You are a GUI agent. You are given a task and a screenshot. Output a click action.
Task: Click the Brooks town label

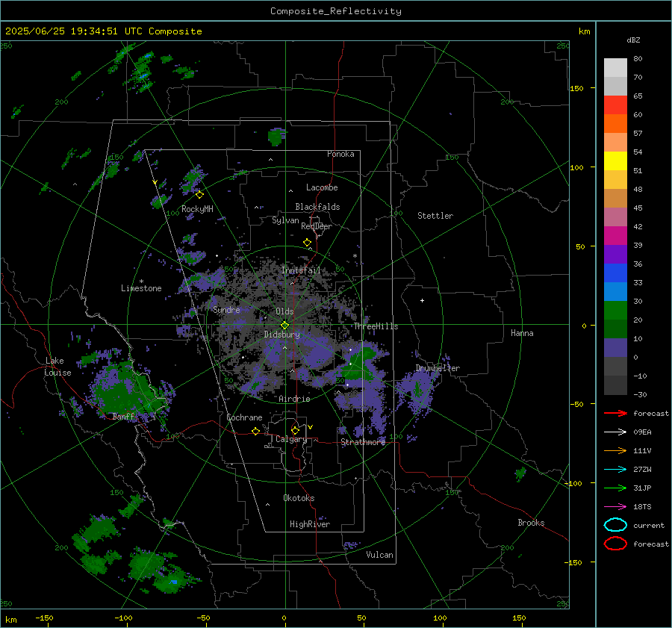531,523
